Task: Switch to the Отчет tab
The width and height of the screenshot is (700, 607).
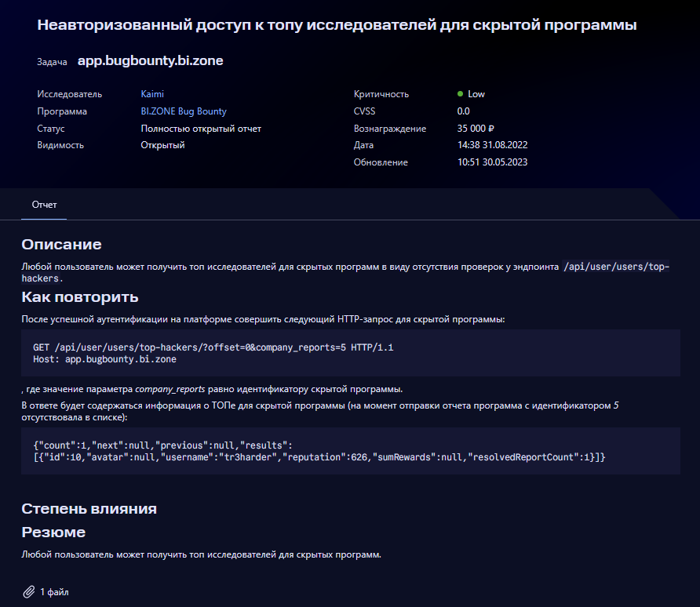Action: (44, 205)
